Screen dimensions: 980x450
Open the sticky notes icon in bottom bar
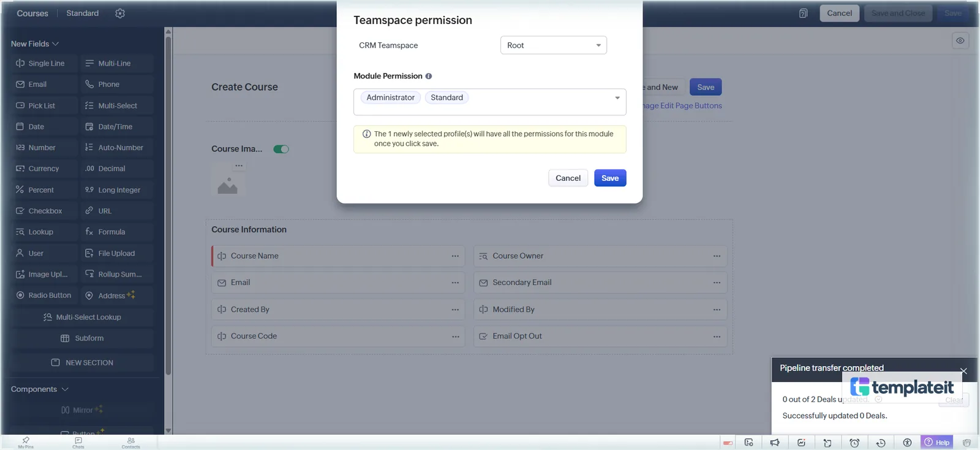pos(827,443)
